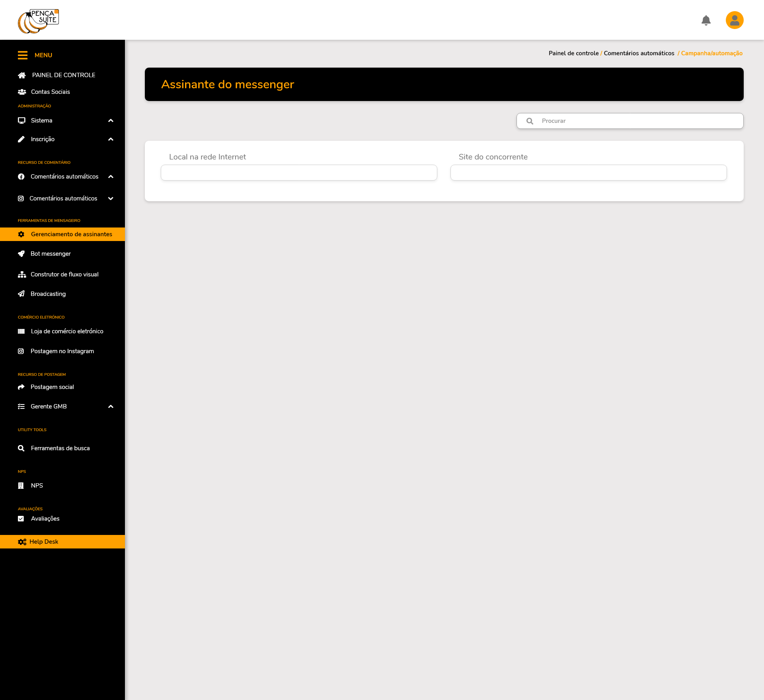Click the notification bell icon
The height and width of the screenshot is (700, 764).
point(706,20)
